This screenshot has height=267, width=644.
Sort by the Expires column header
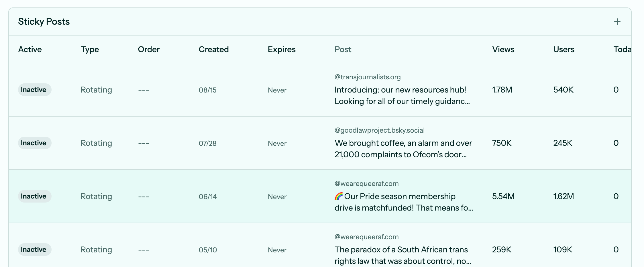[x=282, y=49]
